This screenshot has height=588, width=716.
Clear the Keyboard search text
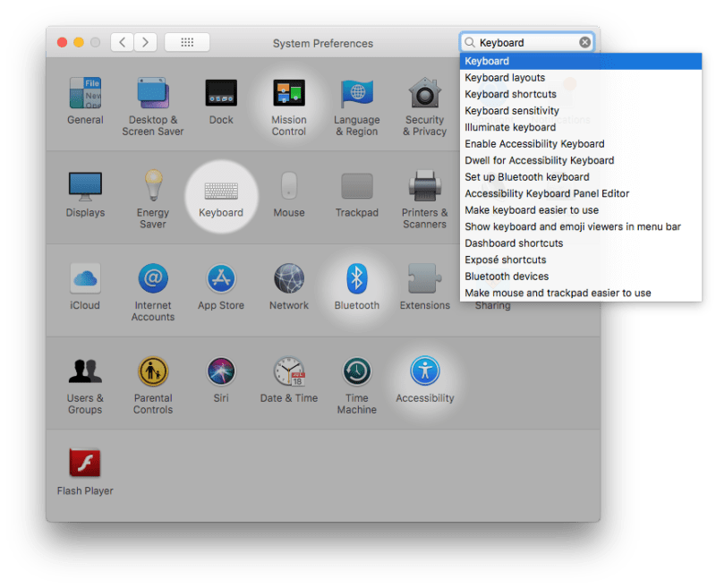[585, 41]
